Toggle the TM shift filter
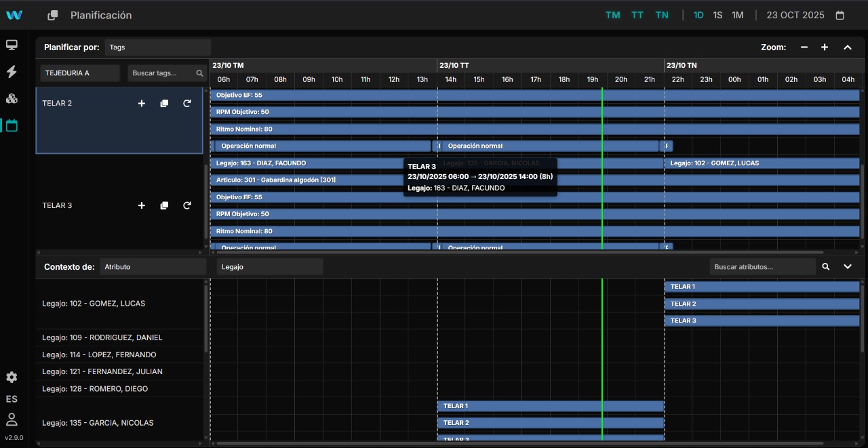868x448 pixels. coord(612,15)
